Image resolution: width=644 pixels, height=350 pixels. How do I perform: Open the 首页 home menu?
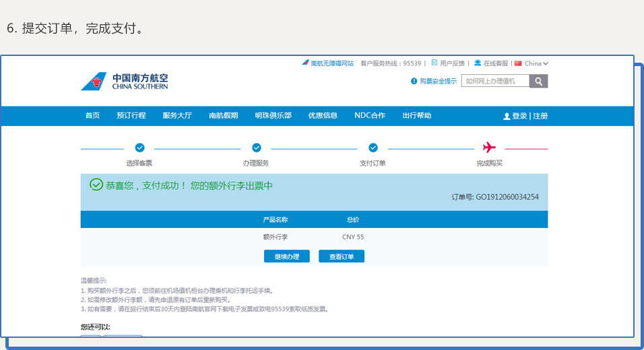92,116
